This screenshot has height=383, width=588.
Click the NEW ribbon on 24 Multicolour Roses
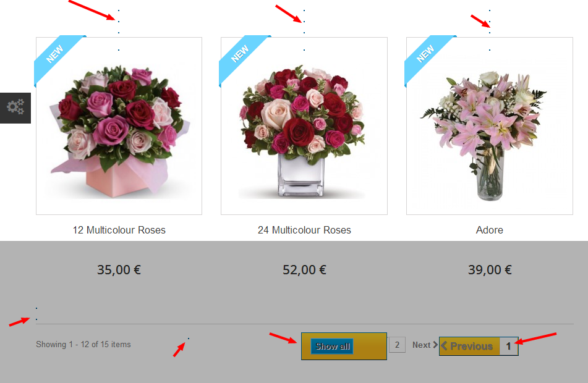click(x=242, y=57)
